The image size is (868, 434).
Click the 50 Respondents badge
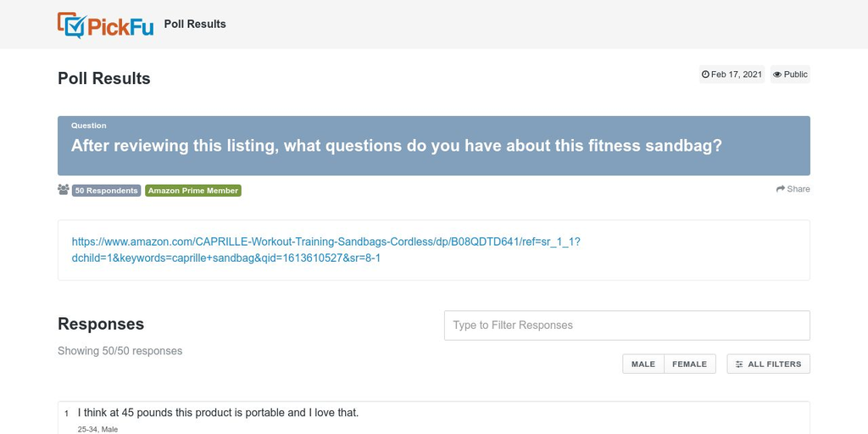pos(106,191)
